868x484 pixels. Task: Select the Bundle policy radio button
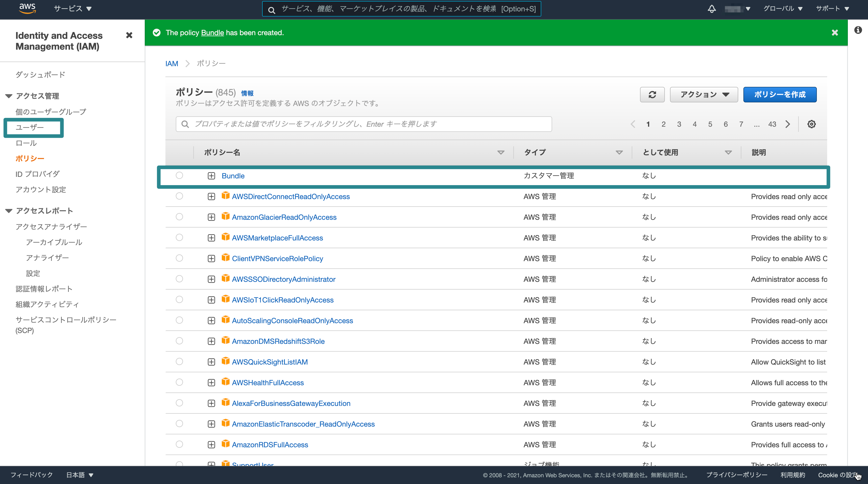coord(179,175)
